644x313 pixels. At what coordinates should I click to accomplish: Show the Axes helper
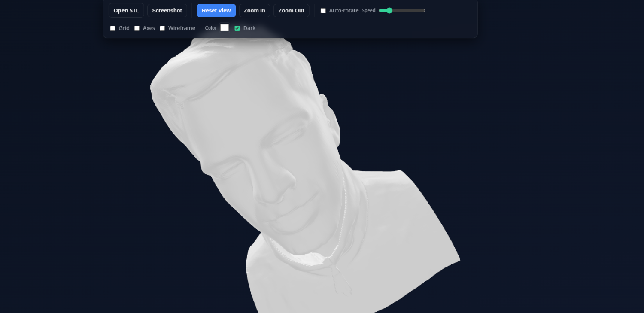tap(137, 28)
